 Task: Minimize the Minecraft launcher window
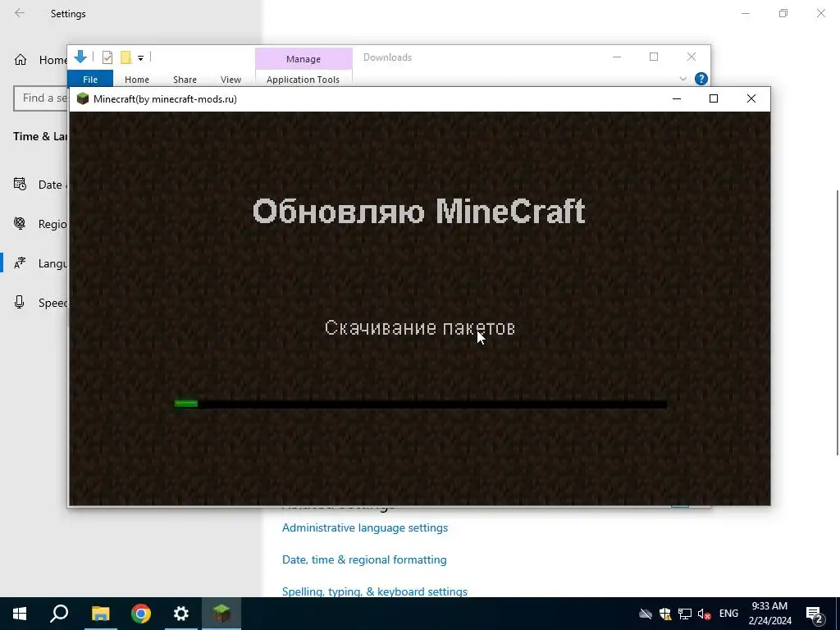677,98
